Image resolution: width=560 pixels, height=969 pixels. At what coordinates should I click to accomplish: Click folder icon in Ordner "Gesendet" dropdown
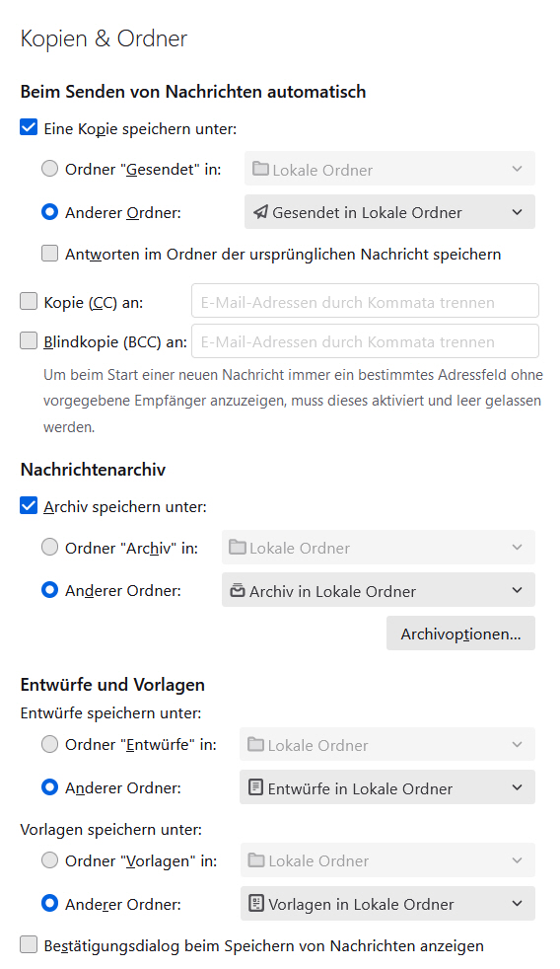[x=260, y=169]
